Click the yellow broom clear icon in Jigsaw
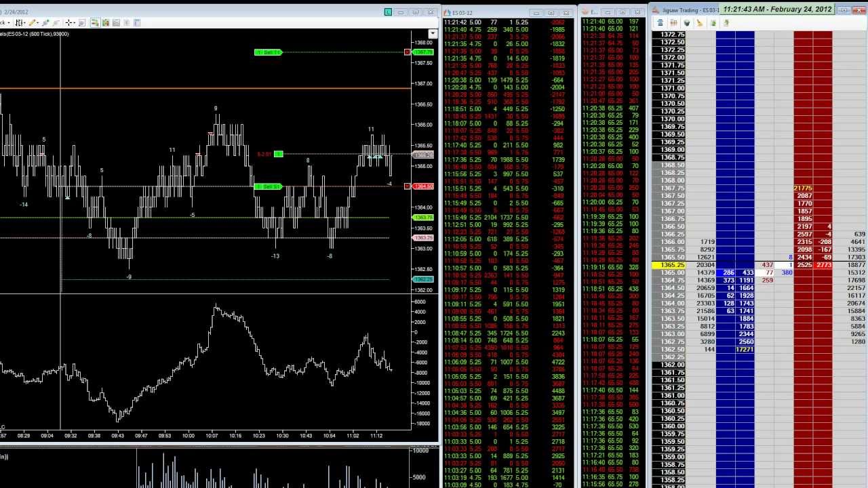 [x=700, y=23]
